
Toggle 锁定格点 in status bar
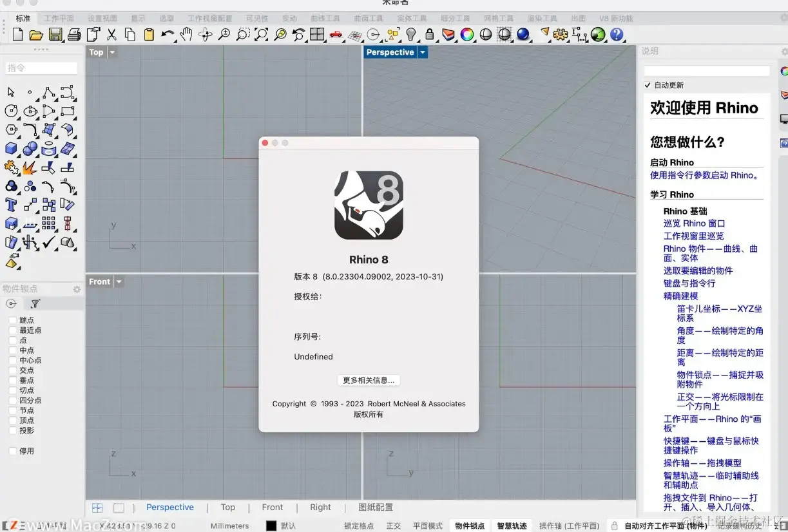[359, 526]
